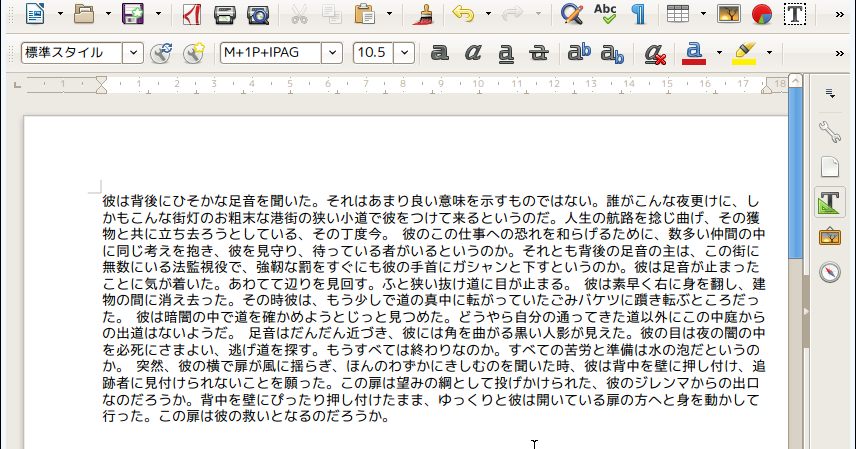The height and width of the screenshot is (449, 856).
Task: Open the font color palette dropdown
Action: 719,53
